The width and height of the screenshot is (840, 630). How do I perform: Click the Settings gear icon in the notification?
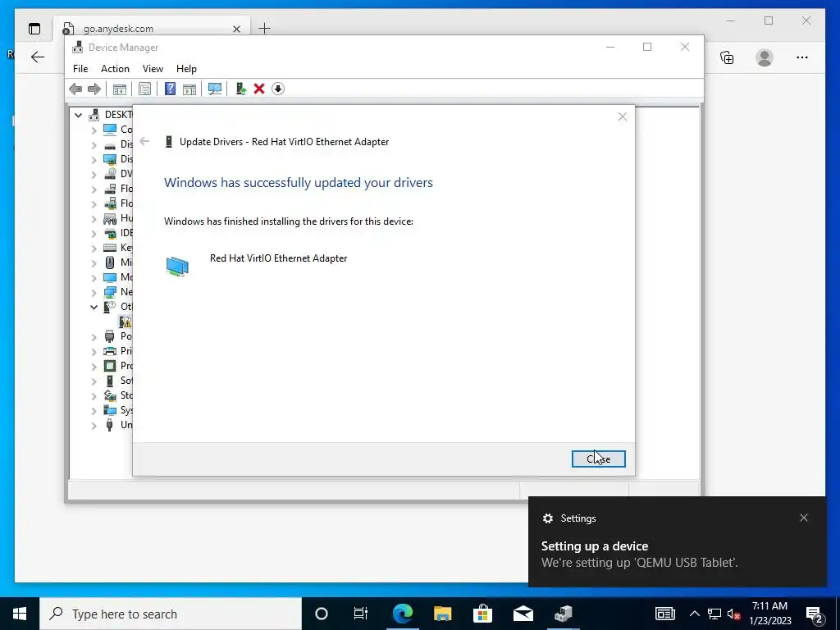point(547,518)
